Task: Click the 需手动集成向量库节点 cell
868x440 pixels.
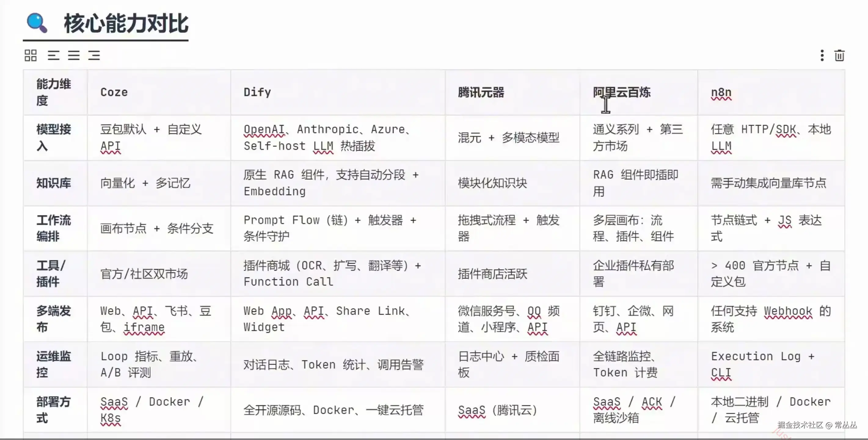Action: click(x=771, y=183)
